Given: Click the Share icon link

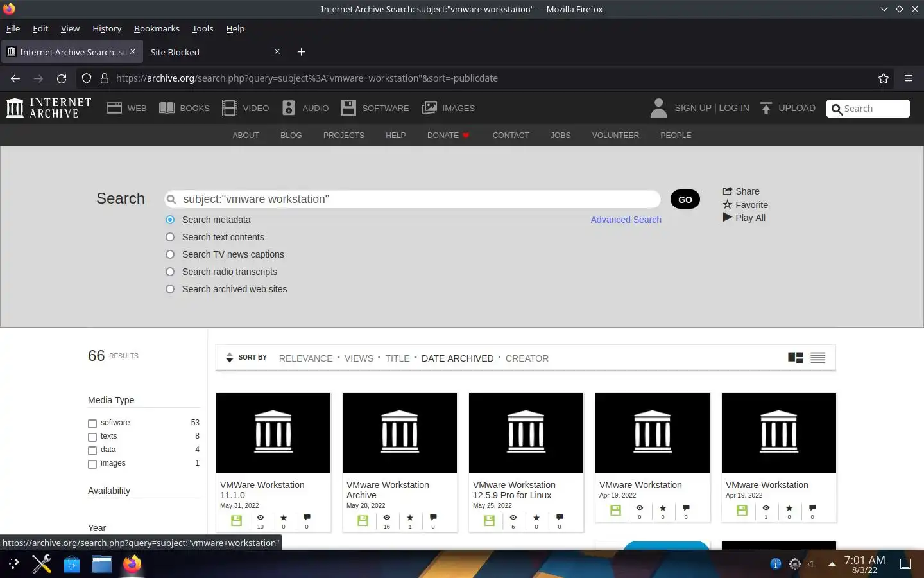Looking at the screenshot, I should (740, 191).
